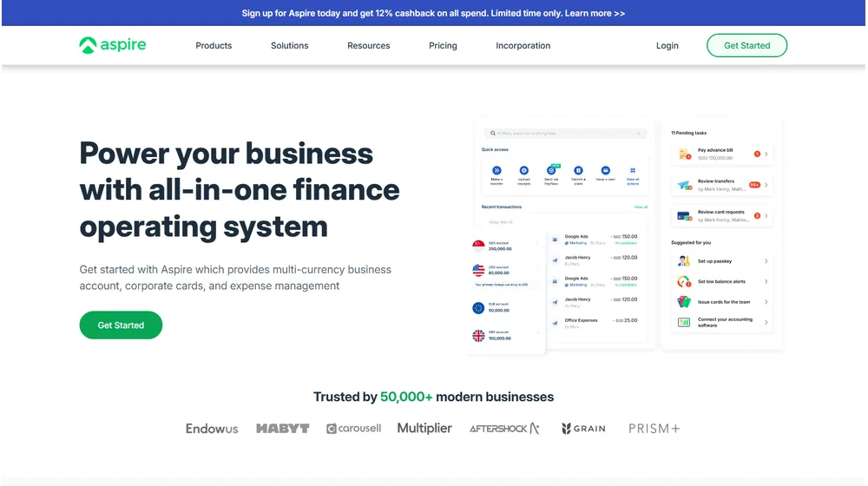868x486 pixels.
Task: Click the Review transfers paper plane icon
Action: [684, 185]
